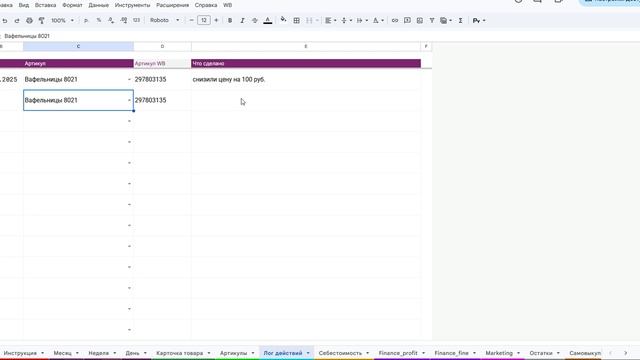Print the spreadsheet
Screen dimensions: 640x360
click(29, 20)
